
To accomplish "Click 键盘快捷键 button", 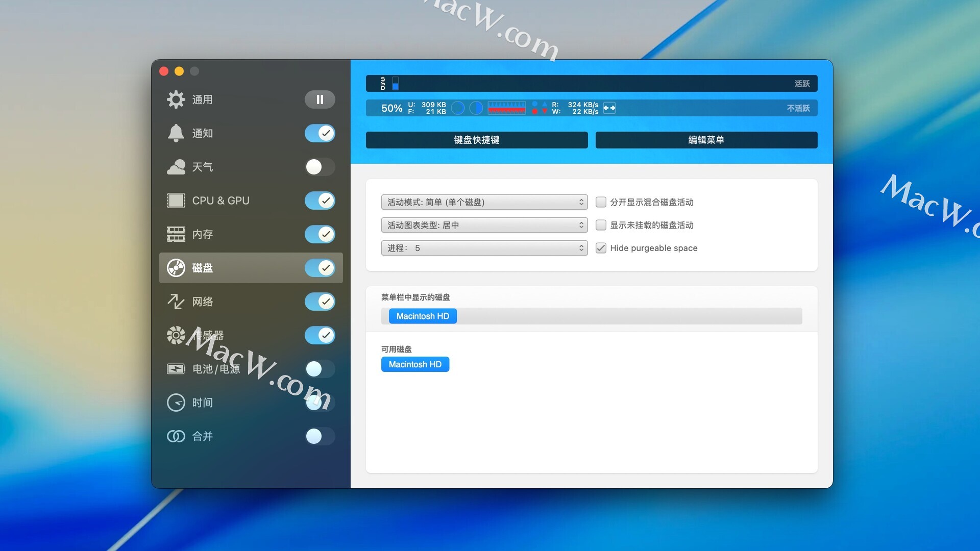I will (x=476, y=140).
